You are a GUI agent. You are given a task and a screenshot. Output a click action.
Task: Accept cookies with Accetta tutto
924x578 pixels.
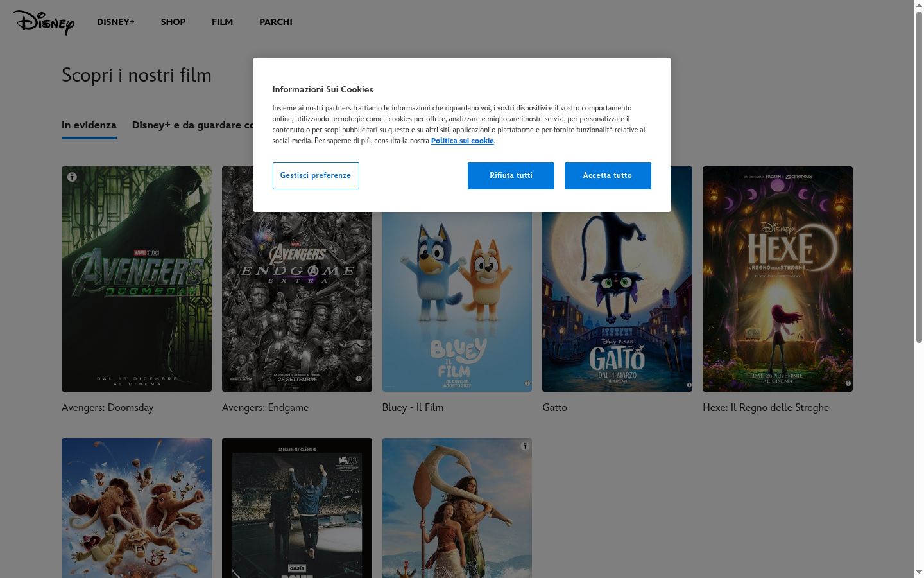click(x=608, y=176)
